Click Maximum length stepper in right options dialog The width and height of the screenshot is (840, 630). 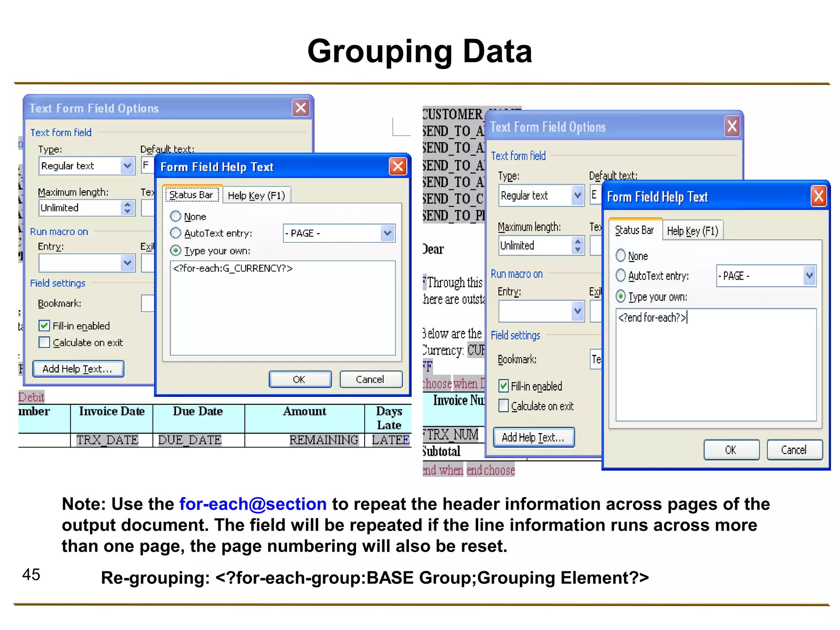click(577, 245)
